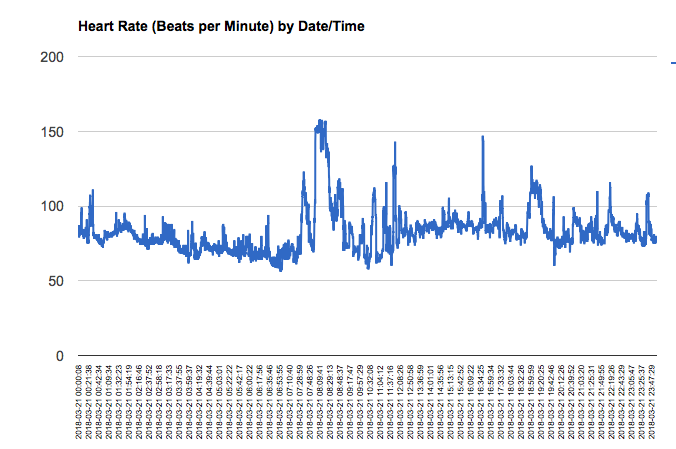Click the 200 y-axis label

(52, 57)
